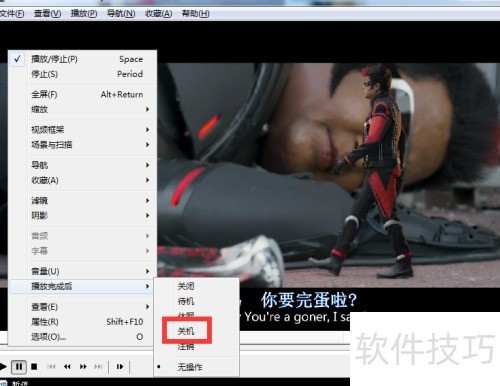Open the 查看(V) menu in the menu bar

47,14
